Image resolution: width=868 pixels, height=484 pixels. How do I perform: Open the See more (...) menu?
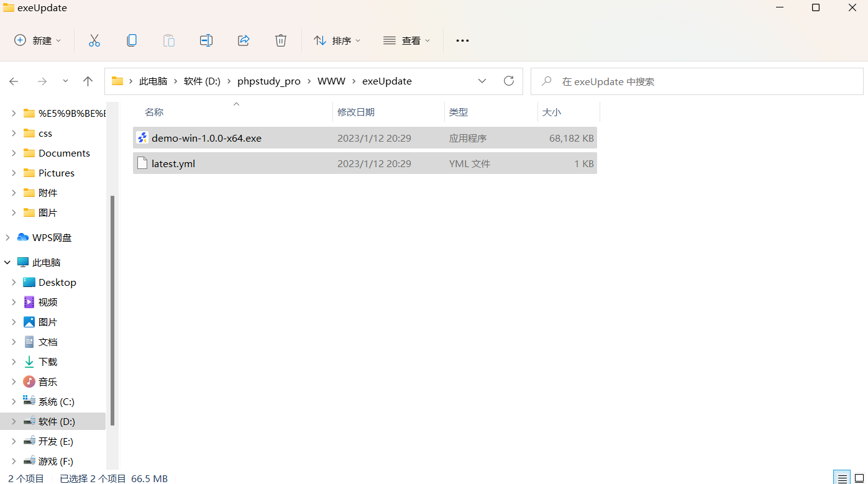(x=462, y=40)
